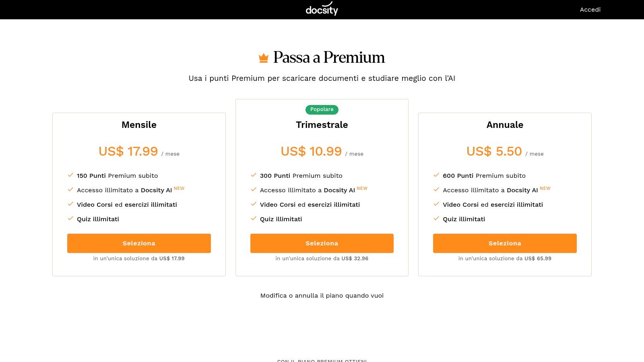Screen dimensions: 644x362
Task: Select the Mensile plan with Seleziona
Action: (139, 243)
